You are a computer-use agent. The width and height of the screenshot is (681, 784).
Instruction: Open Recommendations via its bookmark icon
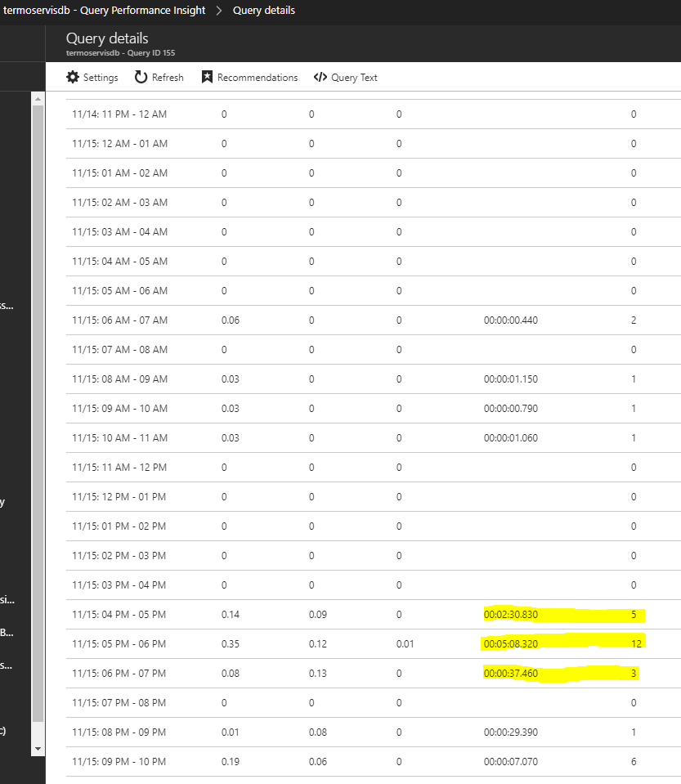coord(207,77)
